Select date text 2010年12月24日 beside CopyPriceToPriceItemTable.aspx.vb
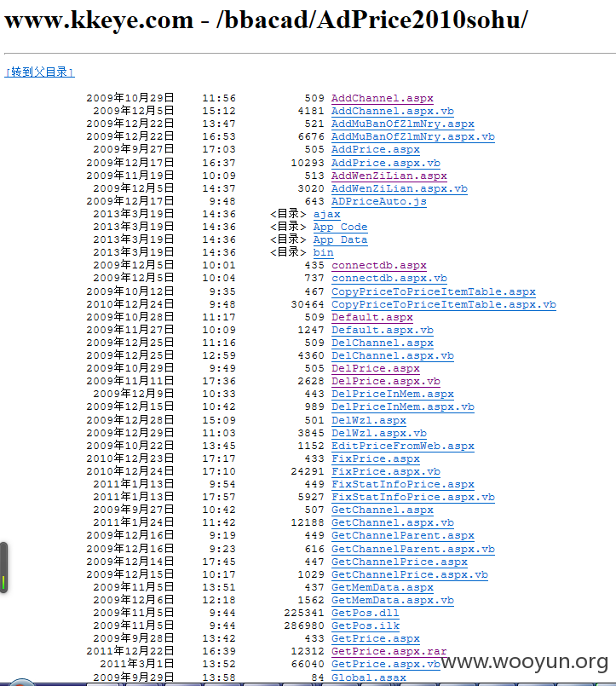This screenshot has height=686, width=616. [130, 304]
